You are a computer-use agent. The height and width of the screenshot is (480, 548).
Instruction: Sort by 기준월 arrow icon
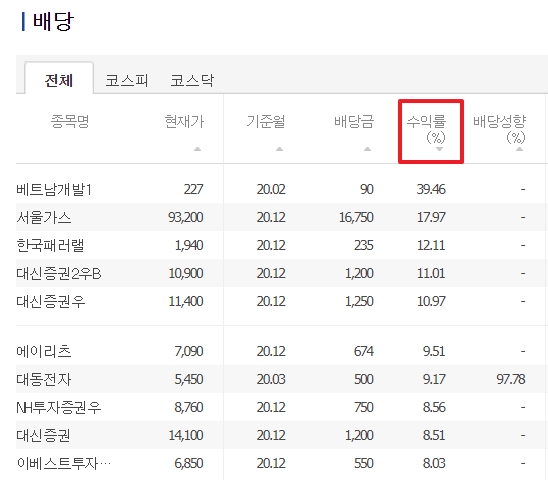coord(279,149)
